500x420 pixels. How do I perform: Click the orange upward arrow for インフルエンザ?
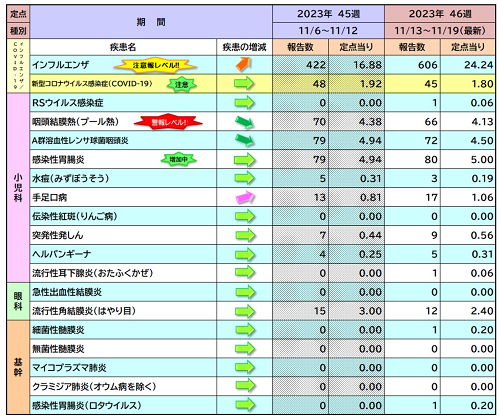(243, 64)
